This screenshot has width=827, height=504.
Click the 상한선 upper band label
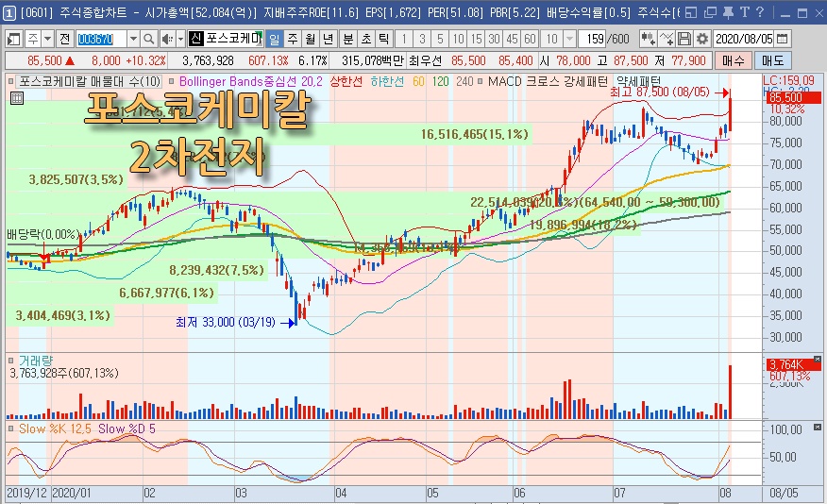click(x=346, y=82)
